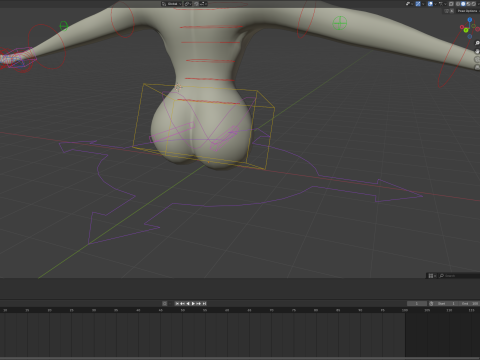Click the blue Z axis gizmo ball
Image resolution: width=480 pixels, height=360 pixels.
tap(470, 20)
